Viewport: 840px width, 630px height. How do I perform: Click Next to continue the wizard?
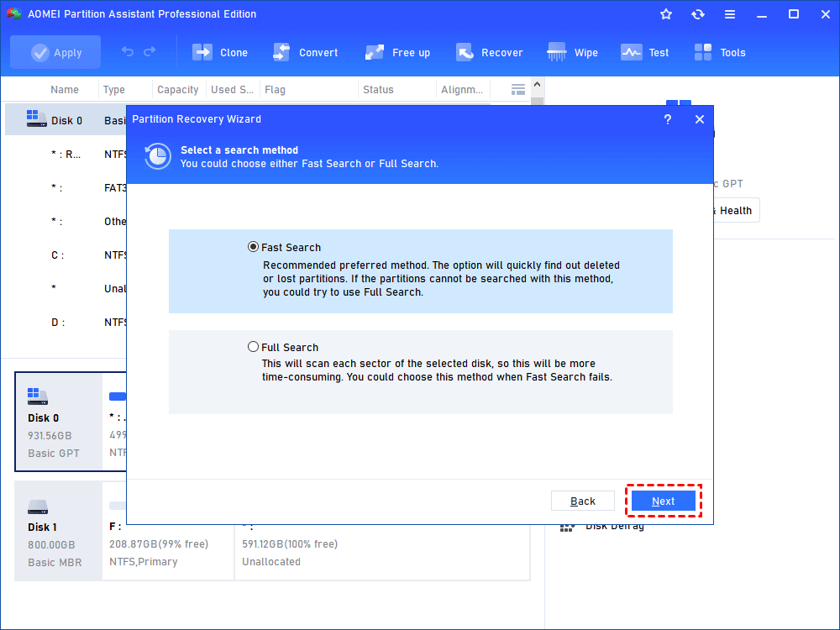(x=663, y=500)
